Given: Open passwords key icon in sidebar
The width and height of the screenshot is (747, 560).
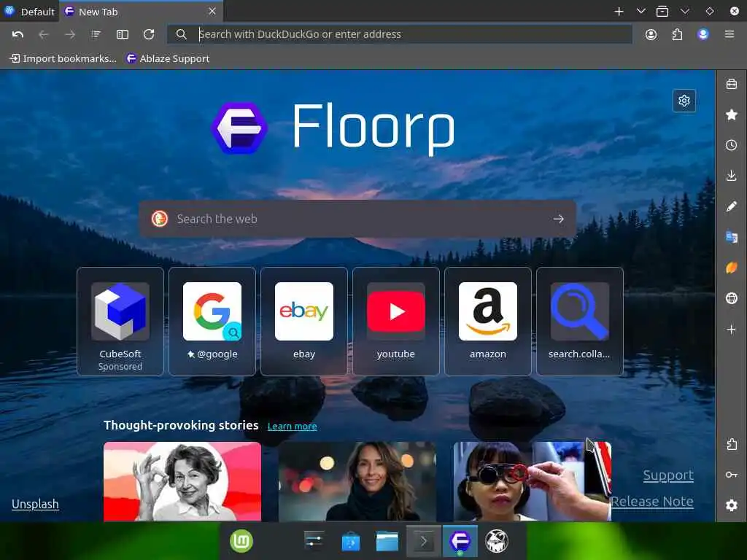Looking at the screenshot, I should tap(731, 475).
